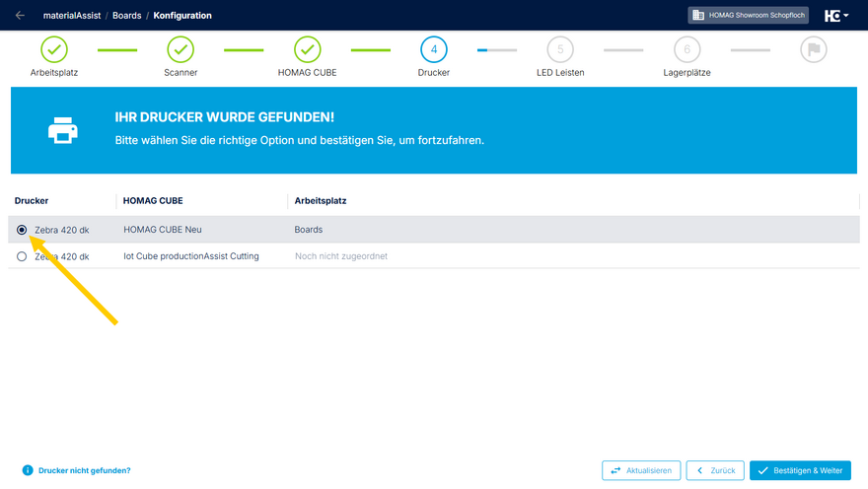Click building icon in showroom button
The width and height of the screenshot is (868, 489).
(698, 16)
